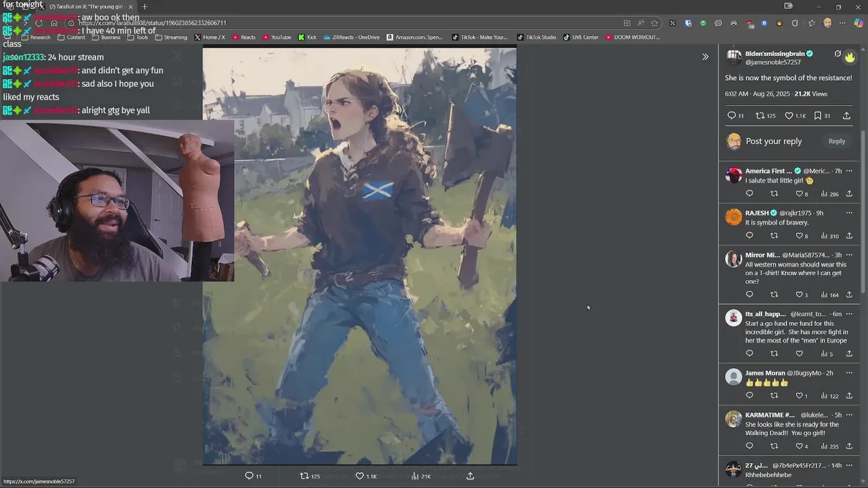The image size is (868, 488).
Task: Open more options on 27 reply
Action: 848,465
